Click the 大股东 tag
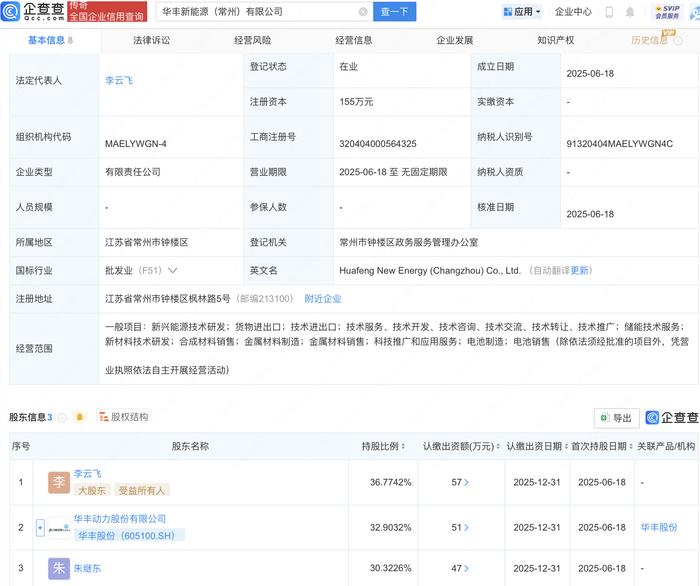The width and height of the screenshot is (700, 586). [x=92, y=490]
